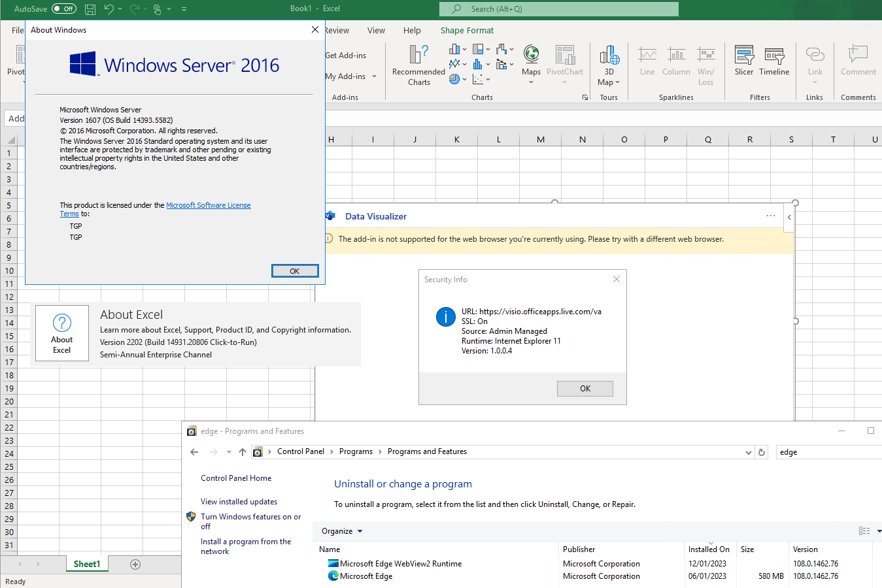Select the Sheet1 tab

click(87, 563)
